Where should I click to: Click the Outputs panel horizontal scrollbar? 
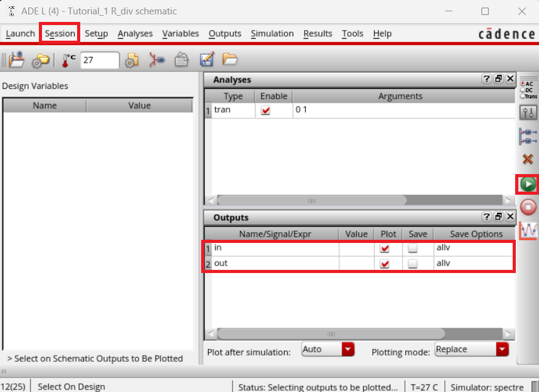(331, 334)
